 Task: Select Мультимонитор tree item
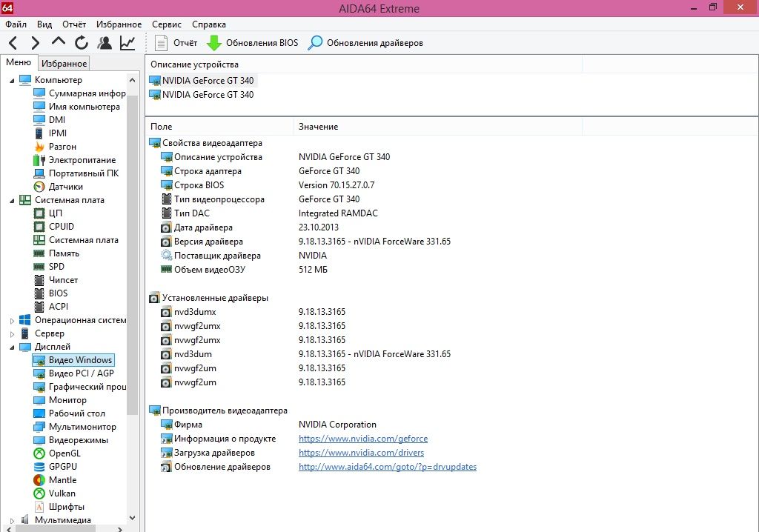(75, 427)
